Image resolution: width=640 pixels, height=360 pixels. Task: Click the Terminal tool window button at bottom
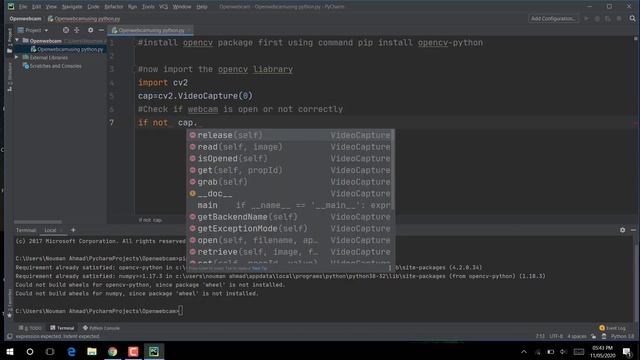coord(62,328)
